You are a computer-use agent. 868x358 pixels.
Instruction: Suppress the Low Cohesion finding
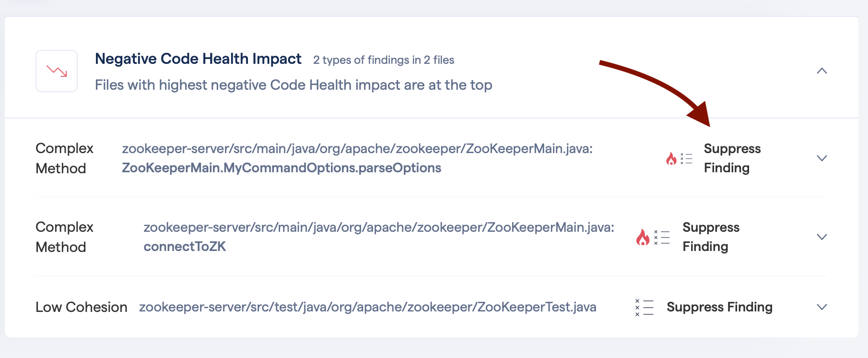(x=719, y=307)
